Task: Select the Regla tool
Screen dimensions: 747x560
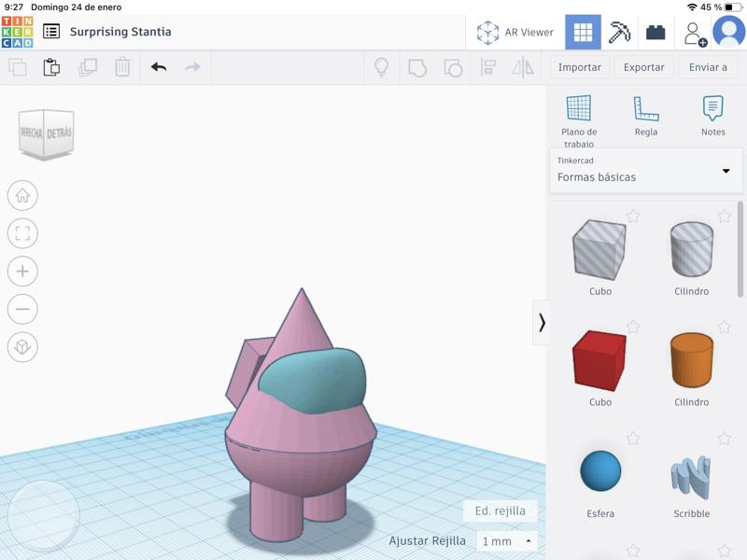Action: point(646,117)
